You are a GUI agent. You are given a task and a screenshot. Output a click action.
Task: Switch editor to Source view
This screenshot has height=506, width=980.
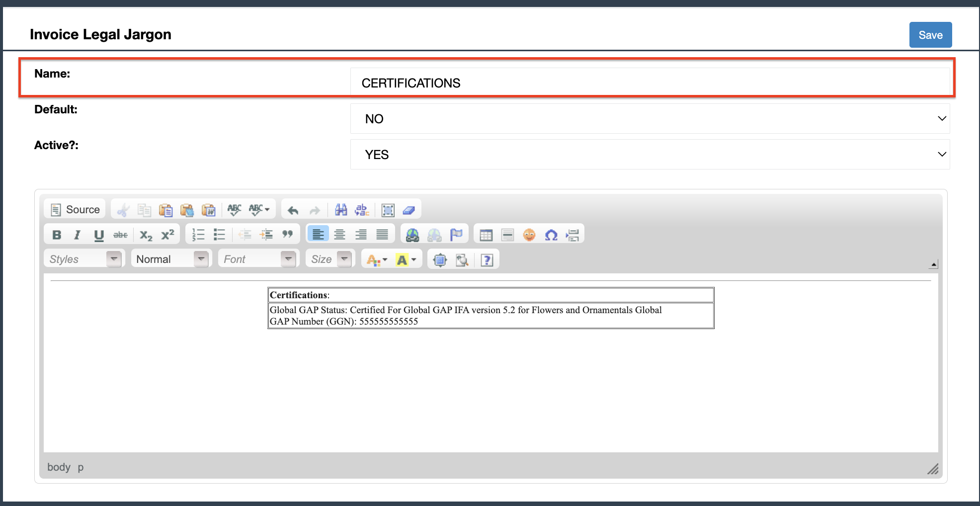pos(76,210)
